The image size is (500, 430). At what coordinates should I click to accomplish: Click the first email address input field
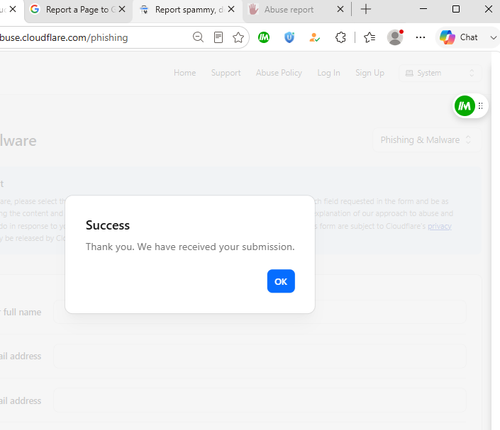pos(260,356)
